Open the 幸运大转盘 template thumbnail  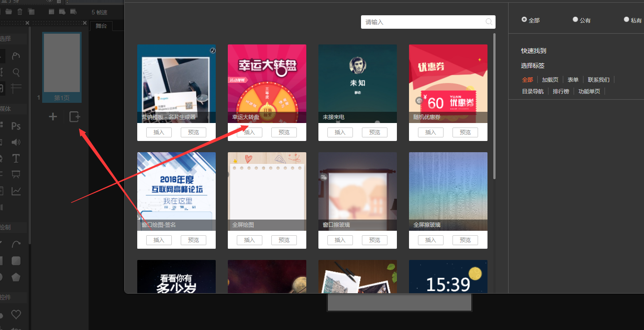(267, 84)
